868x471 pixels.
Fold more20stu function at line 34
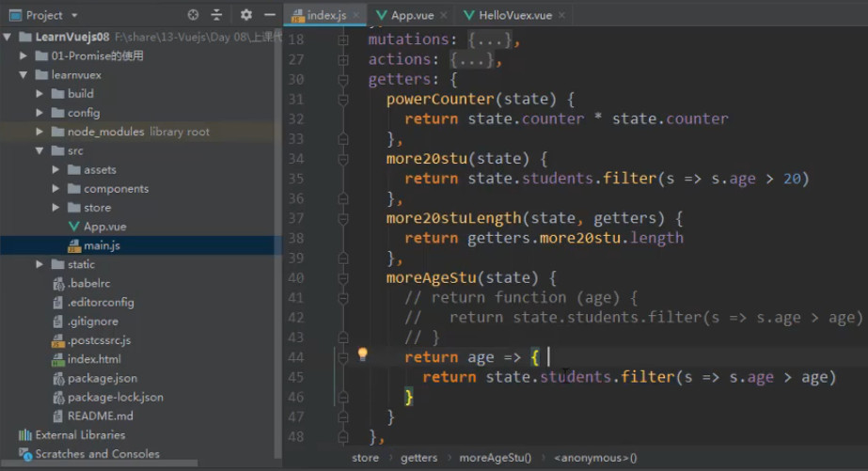tap(343, 160)
